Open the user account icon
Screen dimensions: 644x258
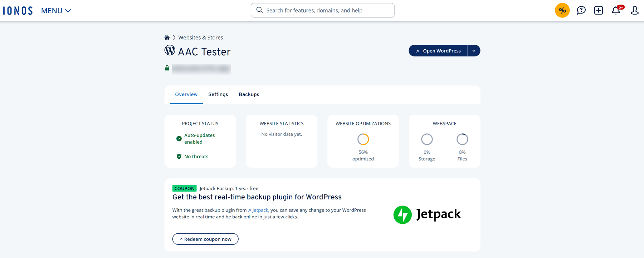click(x=634, y=10)
